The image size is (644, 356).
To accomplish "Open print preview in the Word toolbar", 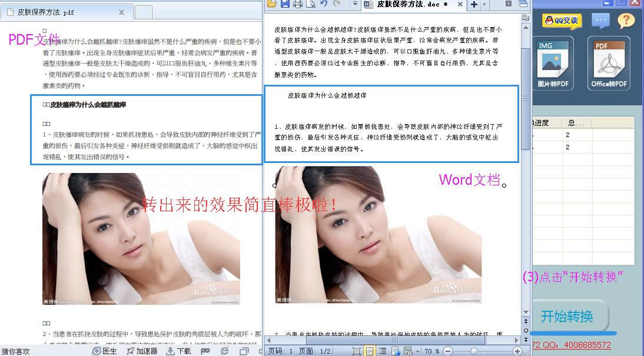I will click(311, 4).
